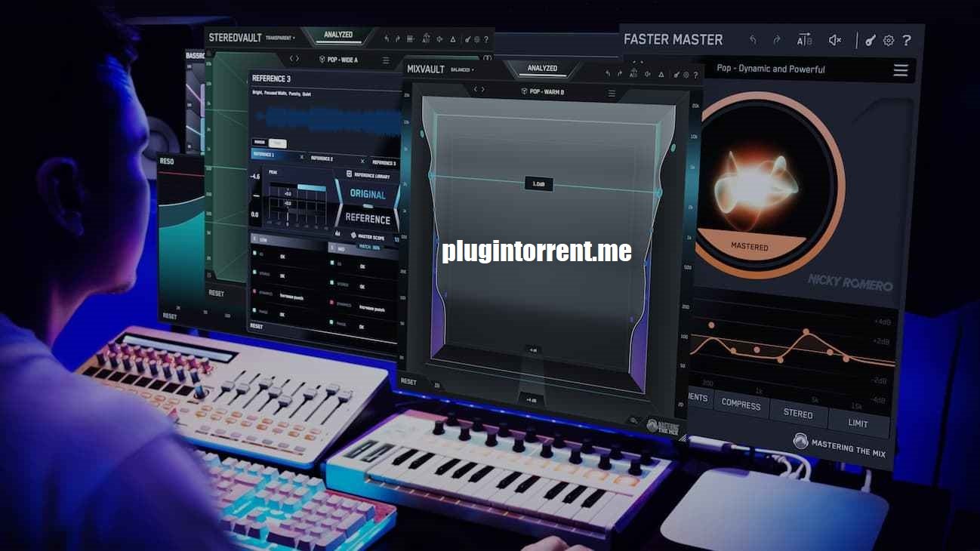Open the POP - WIDE A preset in StereoVault
The image size is (980, 551).
coord(338,60)
